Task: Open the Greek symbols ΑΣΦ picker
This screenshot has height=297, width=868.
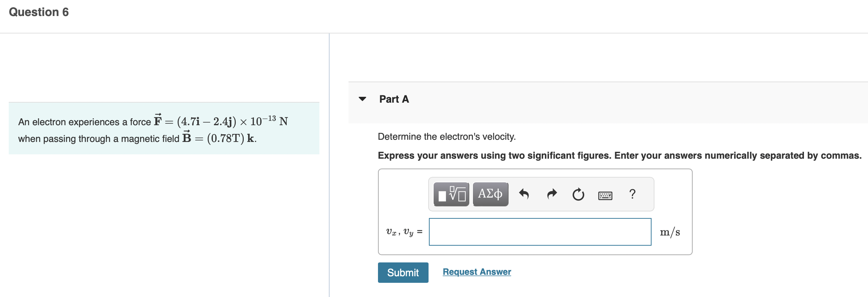Action: (x=490, y=195)
